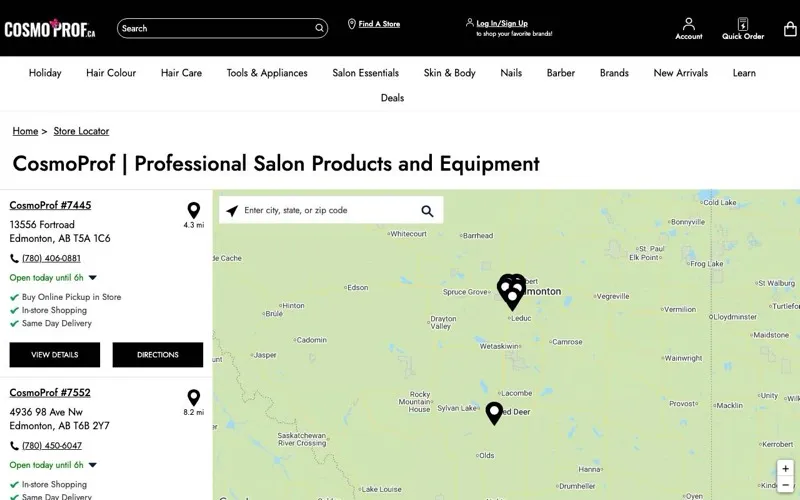
Task: Click the map search magnifier icon
Action: (427, 211)
